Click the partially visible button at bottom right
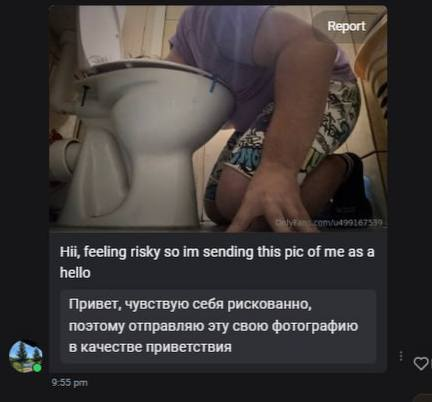Screen dimensions: 432x402 423,398
